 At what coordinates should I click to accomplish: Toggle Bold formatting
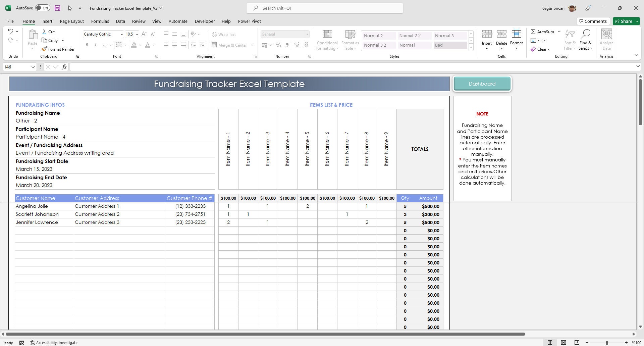tap(87, 45)
